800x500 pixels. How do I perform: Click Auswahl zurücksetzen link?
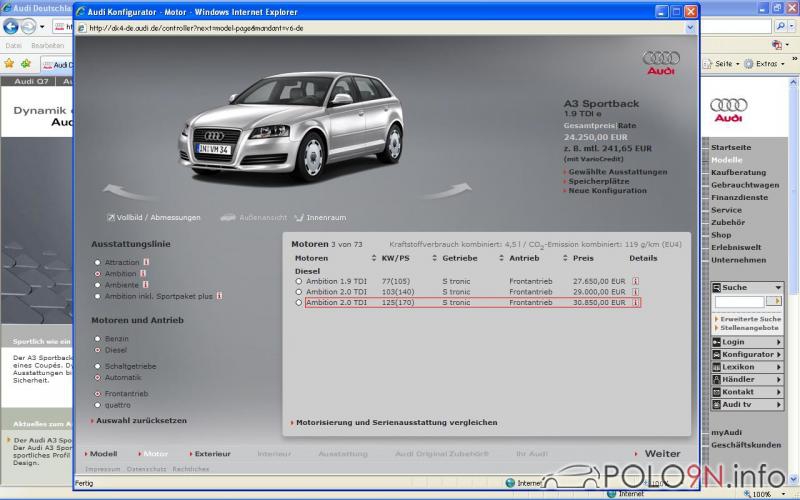click(139, 420)
